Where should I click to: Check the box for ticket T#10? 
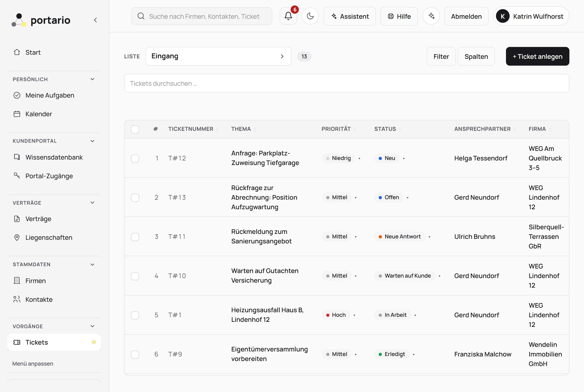tap(135, 276)
